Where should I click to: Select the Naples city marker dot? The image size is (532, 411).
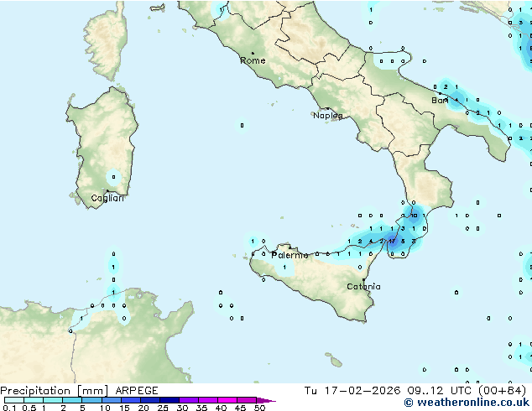point(328,108)
